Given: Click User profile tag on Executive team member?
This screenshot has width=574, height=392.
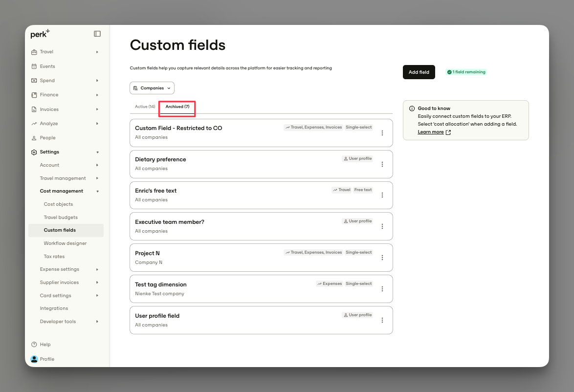Looking at the screenshot, I should coord(357,221).
